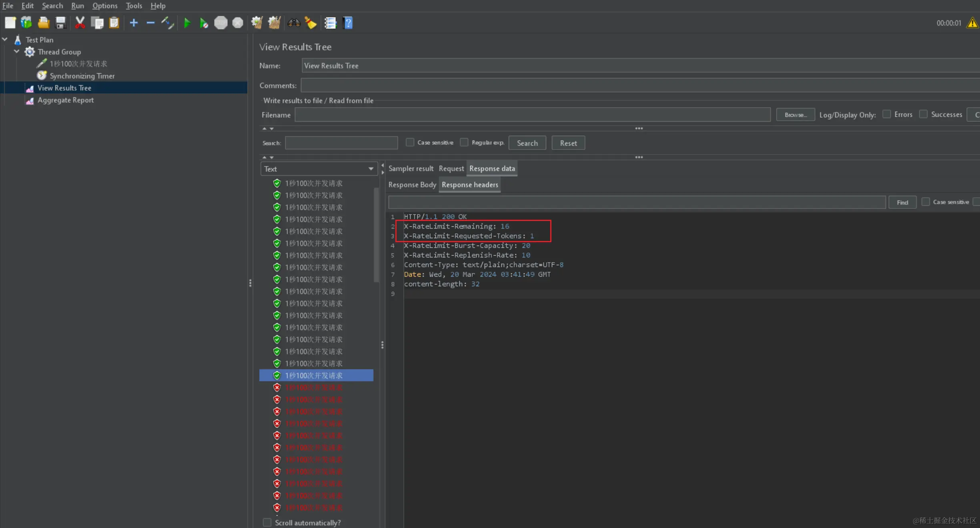Click the yellow warning triangle indicator
The image size is (980, 528).
tap(972, 23)
